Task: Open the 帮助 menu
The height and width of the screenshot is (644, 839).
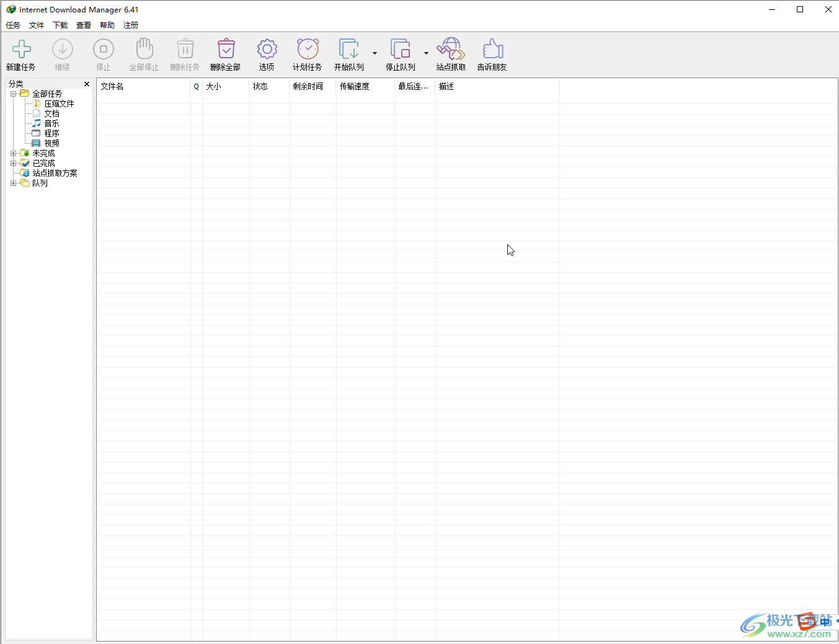Action: [x=107, y=25]
